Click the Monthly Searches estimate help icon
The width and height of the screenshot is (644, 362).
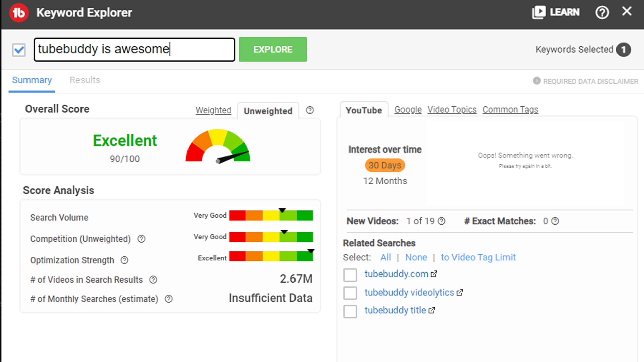[x=169, y=299]
